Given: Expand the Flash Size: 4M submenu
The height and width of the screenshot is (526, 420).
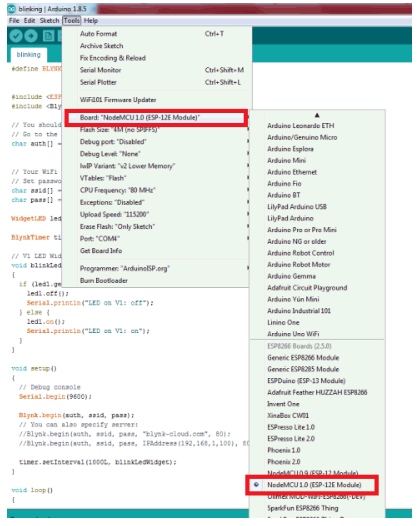Looking at the screenshot, I should tap(156, 129).
